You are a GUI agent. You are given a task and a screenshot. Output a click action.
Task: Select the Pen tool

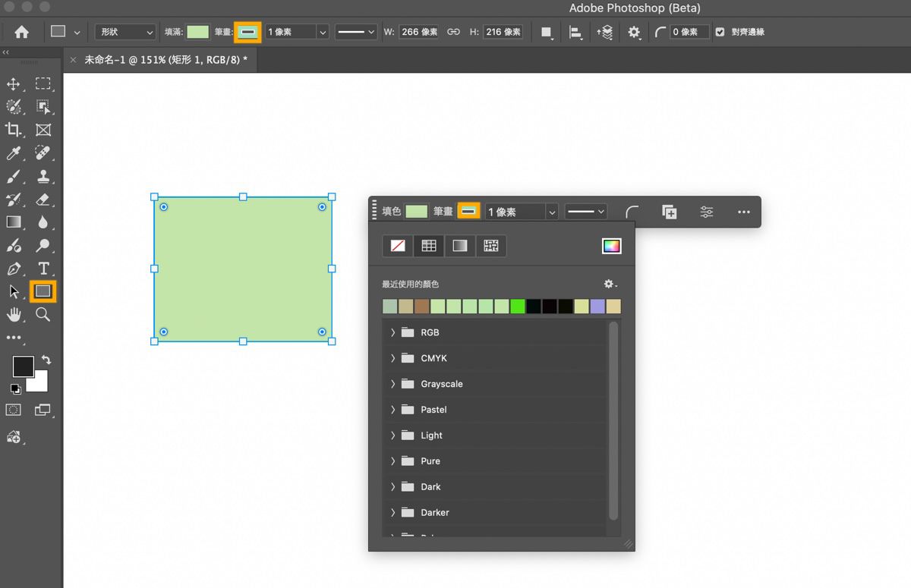pyautogui.click(x=14, y=269)
